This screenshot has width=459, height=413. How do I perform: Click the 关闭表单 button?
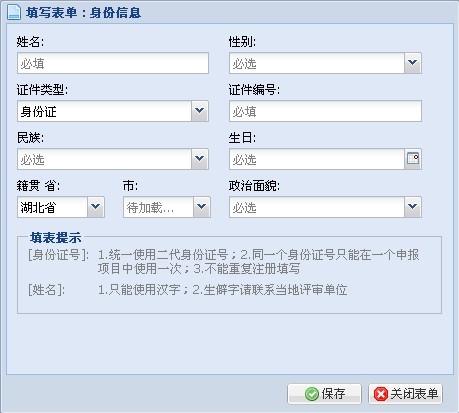click(405, 394)
